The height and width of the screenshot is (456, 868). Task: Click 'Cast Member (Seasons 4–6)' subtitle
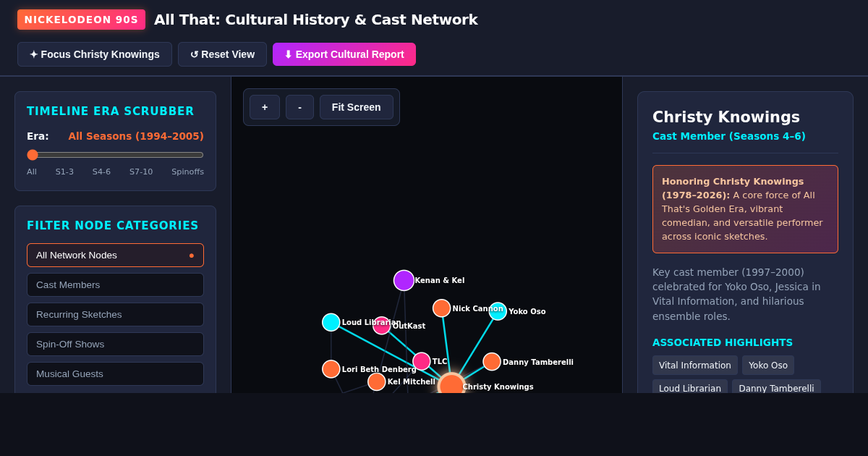[x=729, y=136]
